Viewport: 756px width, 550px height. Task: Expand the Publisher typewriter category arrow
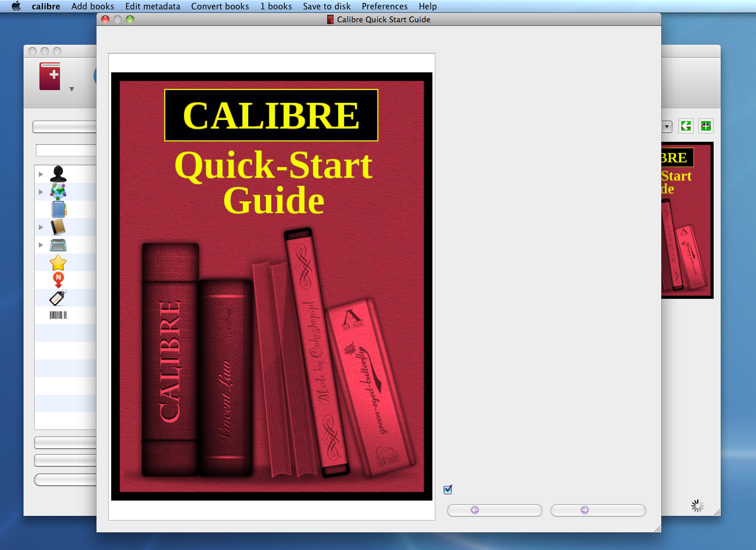click(x=41, y=245)
